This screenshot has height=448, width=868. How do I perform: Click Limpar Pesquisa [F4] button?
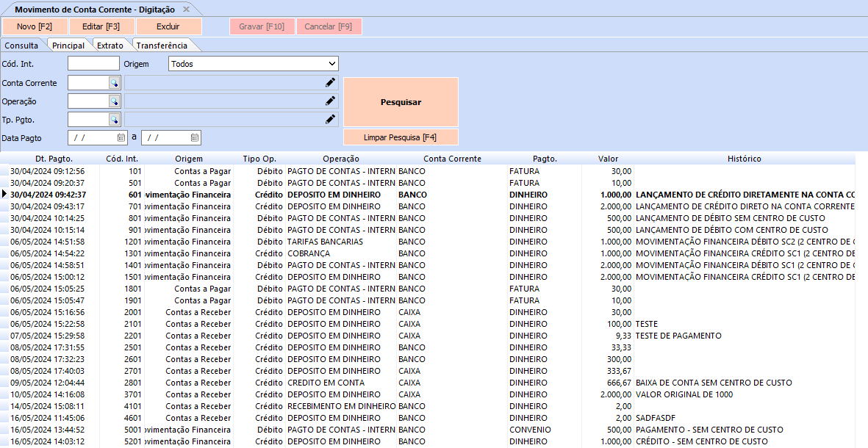tap(401, 137)
